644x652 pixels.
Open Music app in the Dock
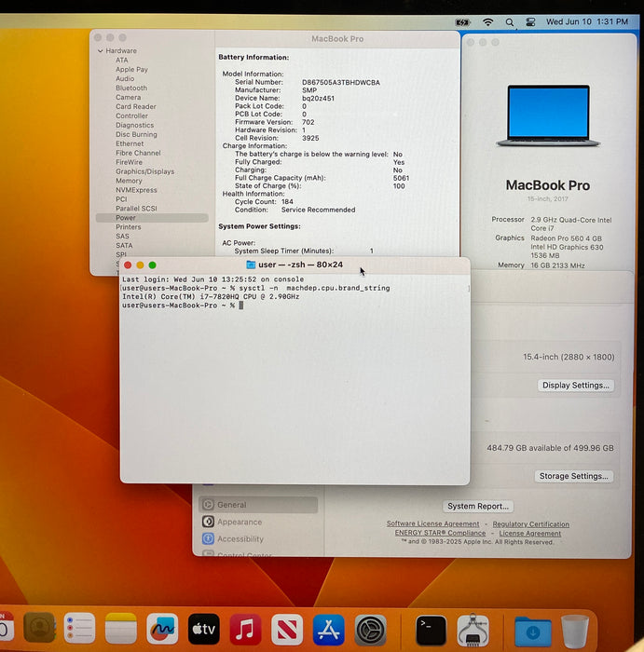pos(245,630)
